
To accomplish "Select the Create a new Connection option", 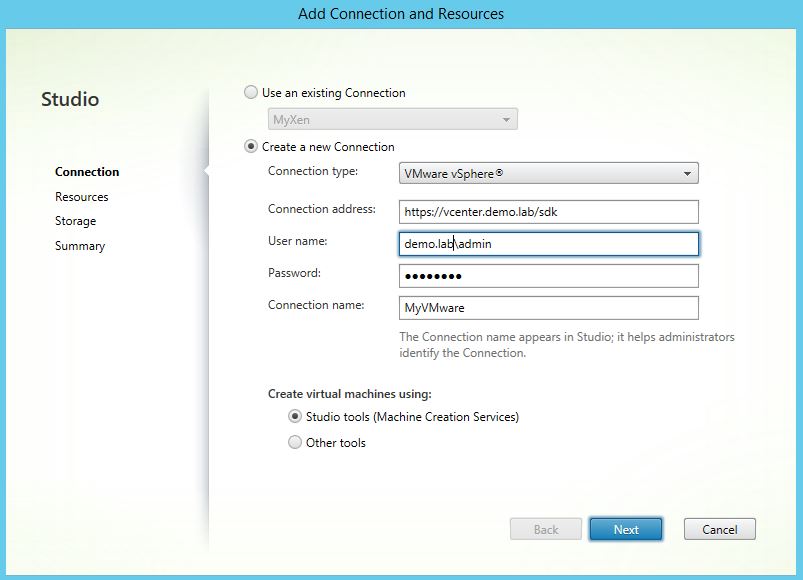I will click(251, 147).
